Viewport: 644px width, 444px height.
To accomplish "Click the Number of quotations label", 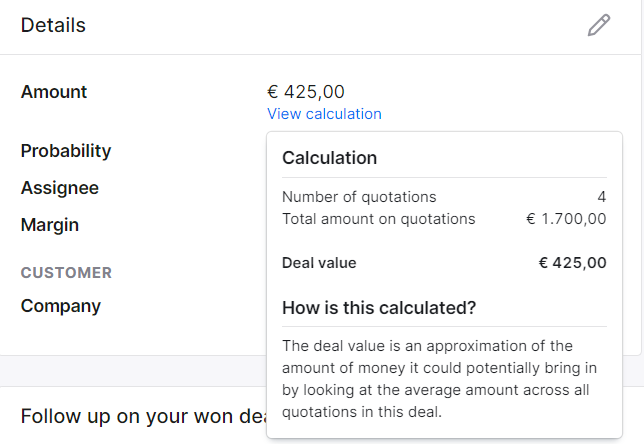I will pyautogui.click(x=359, y=197).
